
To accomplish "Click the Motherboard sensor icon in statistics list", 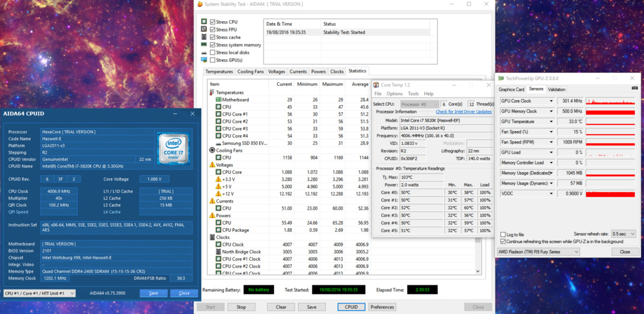I will coord(219,100).
